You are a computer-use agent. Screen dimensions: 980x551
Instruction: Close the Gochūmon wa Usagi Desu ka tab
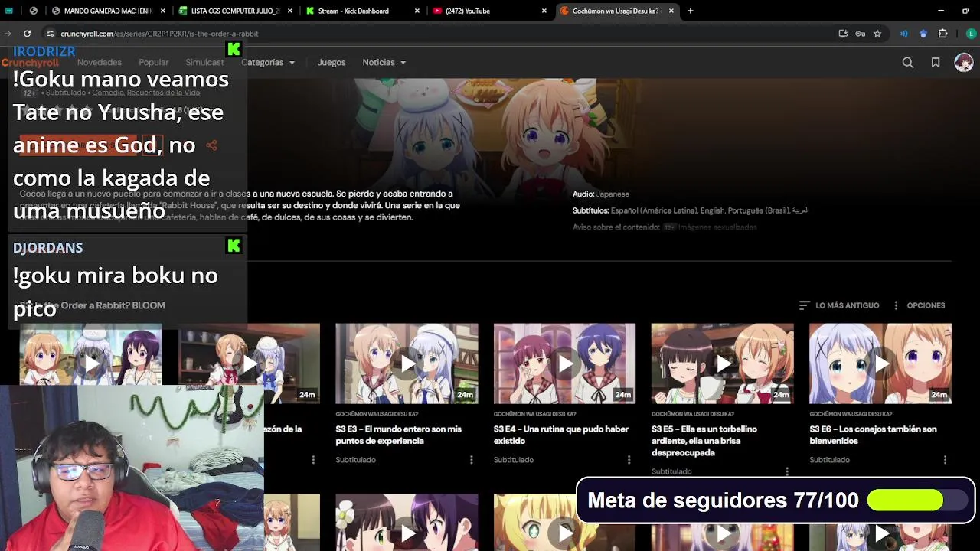671,11
